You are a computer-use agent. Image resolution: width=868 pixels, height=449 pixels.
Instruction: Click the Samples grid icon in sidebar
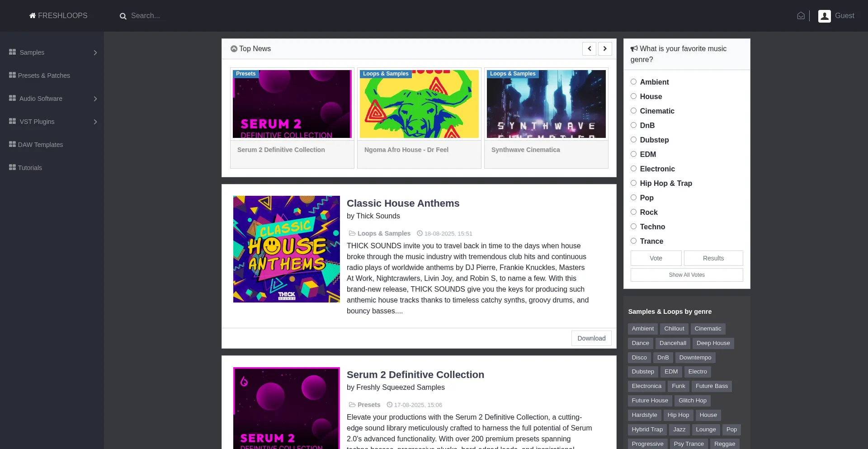tap(12, 52)
